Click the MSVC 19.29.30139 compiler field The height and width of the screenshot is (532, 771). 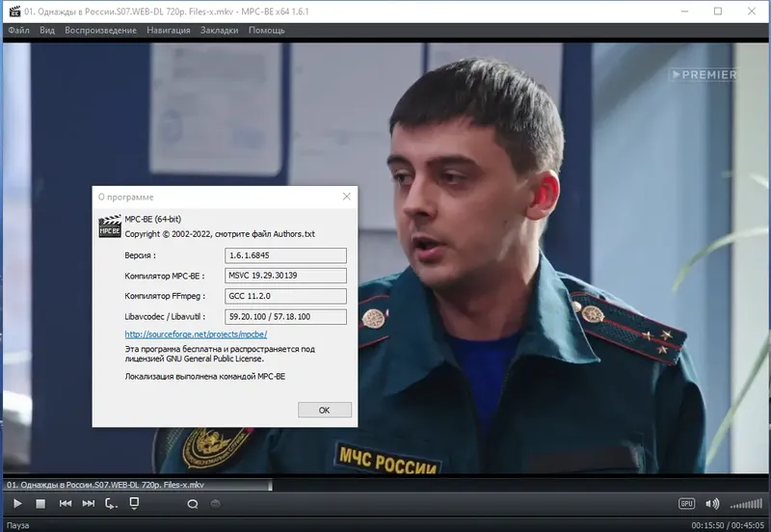coord(285,276)
